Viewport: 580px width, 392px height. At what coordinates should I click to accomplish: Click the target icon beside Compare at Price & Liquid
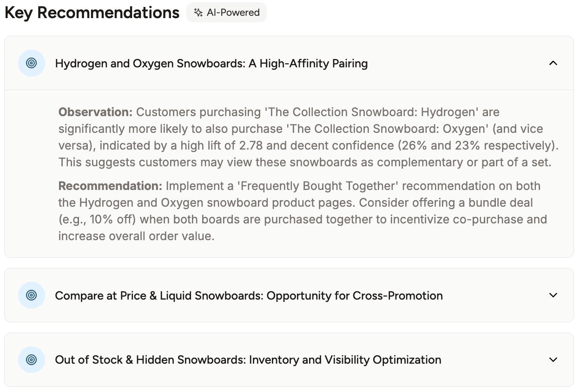point(32,295)
